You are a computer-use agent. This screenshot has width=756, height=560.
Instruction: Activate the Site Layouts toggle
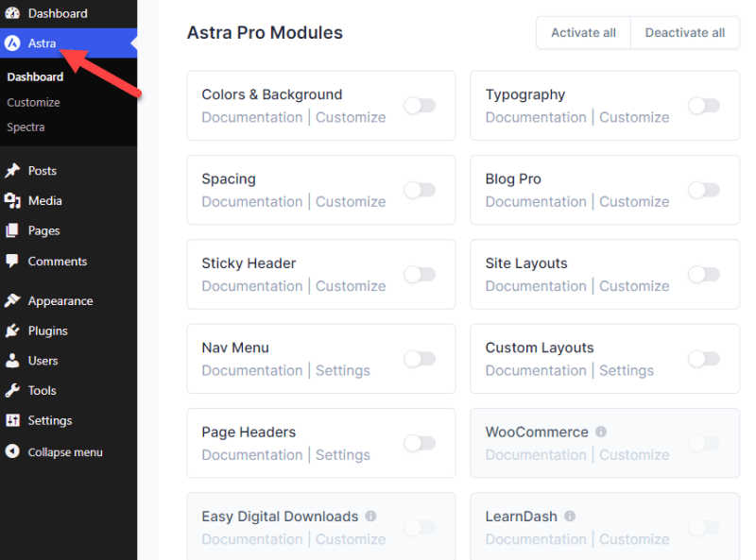[x=704, y=274]
